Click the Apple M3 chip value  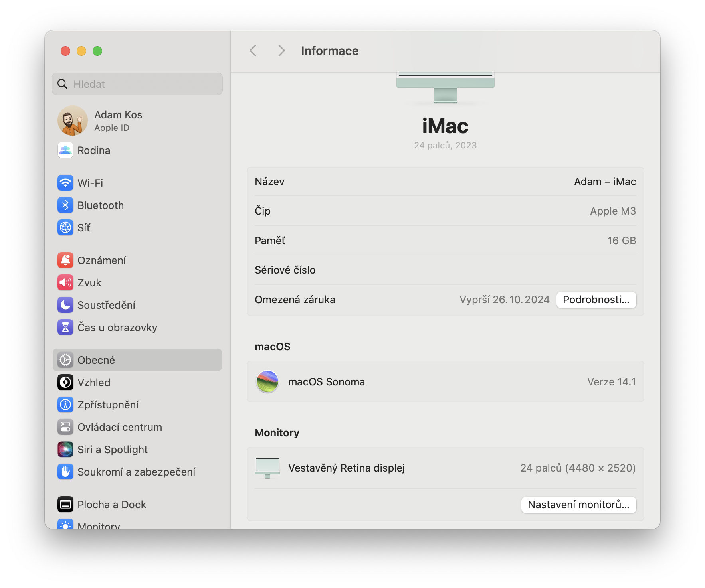(x=613, y=211)
